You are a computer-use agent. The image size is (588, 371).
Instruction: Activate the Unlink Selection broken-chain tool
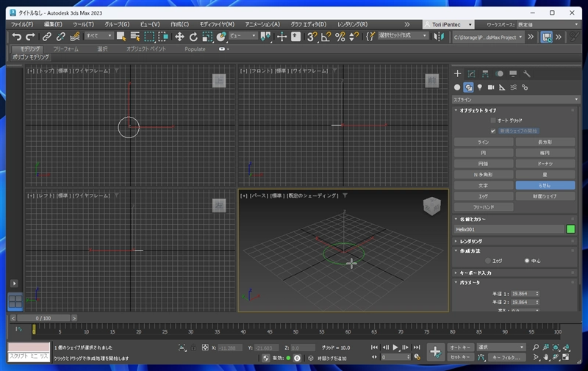(x=60, y=36)
